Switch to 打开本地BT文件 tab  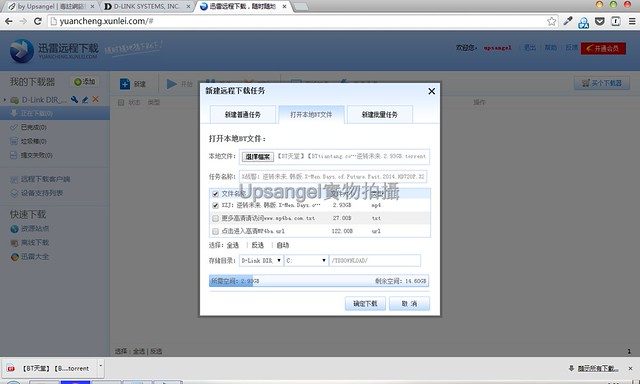(311, 115)
